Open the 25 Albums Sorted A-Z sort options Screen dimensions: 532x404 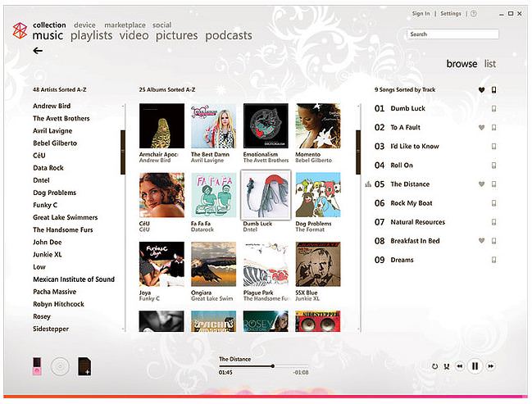point(167,90)
